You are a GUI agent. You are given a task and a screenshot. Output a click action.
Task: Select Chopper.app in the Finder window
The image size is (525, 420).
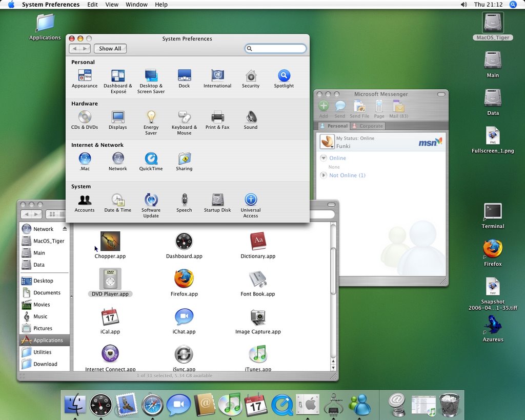coord(110,245)
